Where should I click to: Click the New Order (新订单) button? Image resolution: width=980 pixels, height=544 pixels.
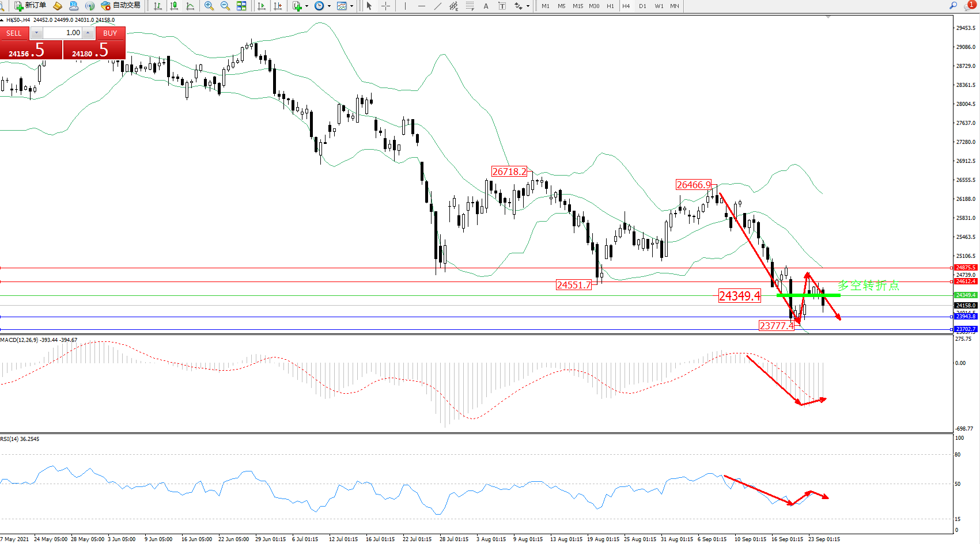tap(30, 6)
